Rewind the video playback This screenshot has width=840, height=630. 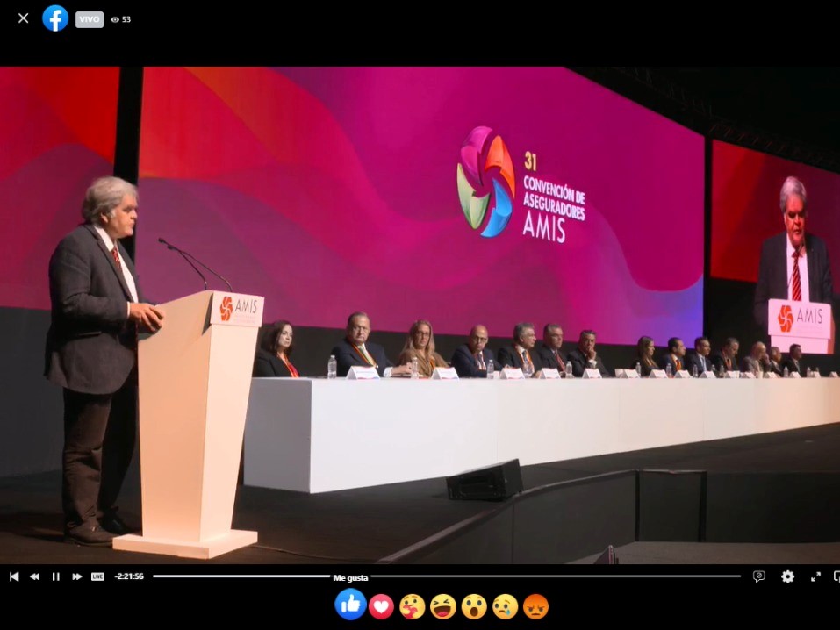[x=34, y=576]
